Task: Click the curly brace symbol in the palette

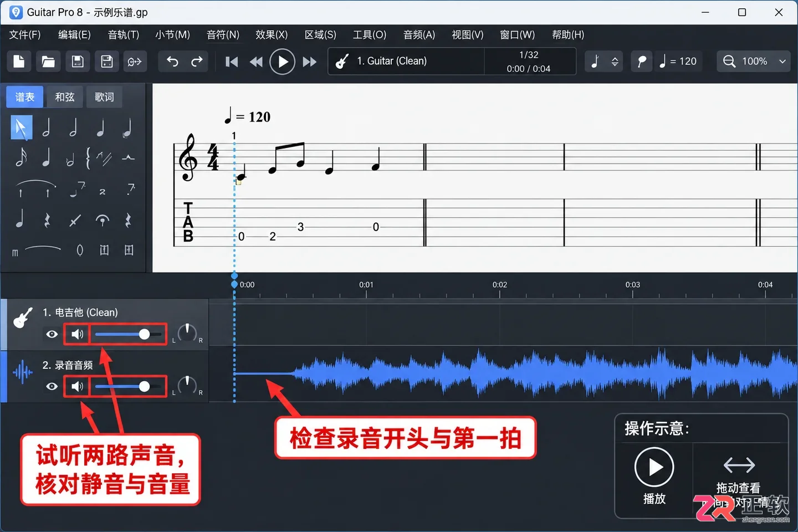Action: [88, 158]
